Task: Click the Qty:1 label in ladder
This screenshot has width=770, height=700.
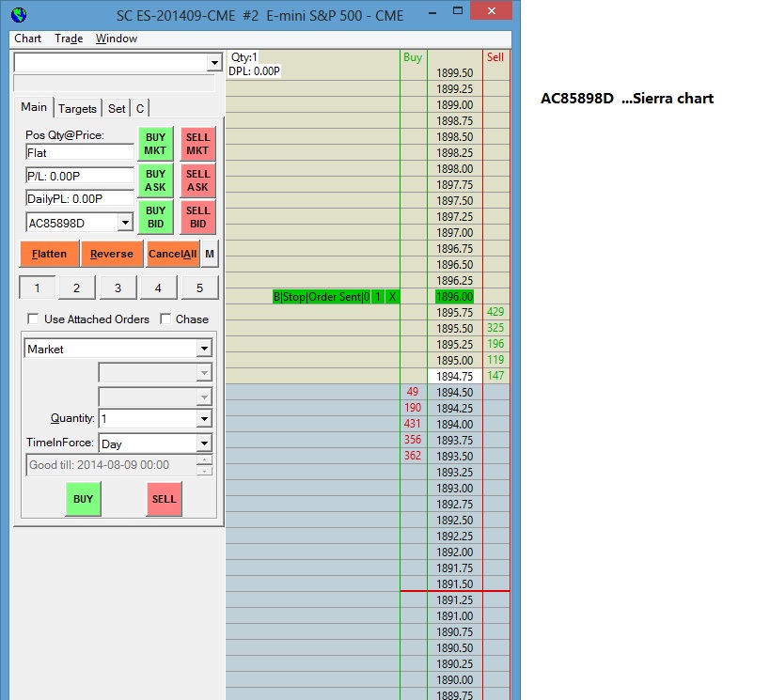Action: [x=244, y=57]
